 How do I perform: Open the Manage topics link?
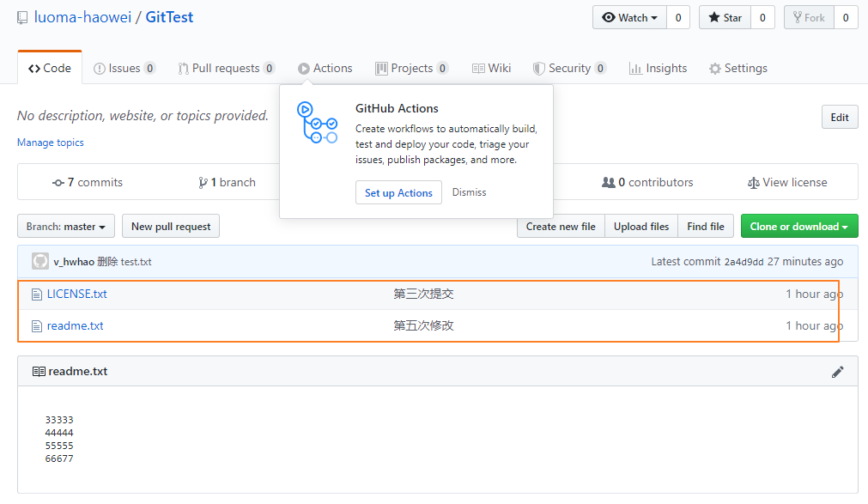pos(51,143)
